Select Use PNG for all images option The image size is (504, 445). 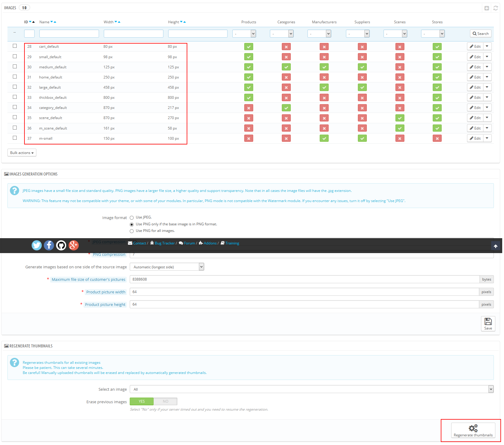click(x=132, y=231)
